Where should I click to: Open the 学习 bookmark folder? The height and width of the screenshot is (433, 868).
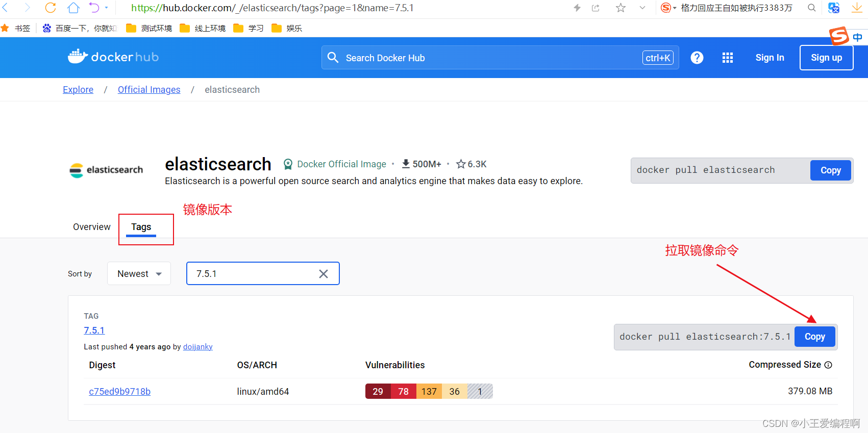tap(249, 28)
